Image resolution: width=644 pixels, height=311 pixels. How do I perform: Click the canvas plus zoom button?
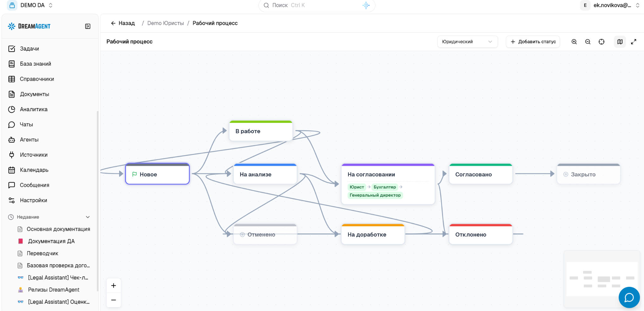(114, 286)
